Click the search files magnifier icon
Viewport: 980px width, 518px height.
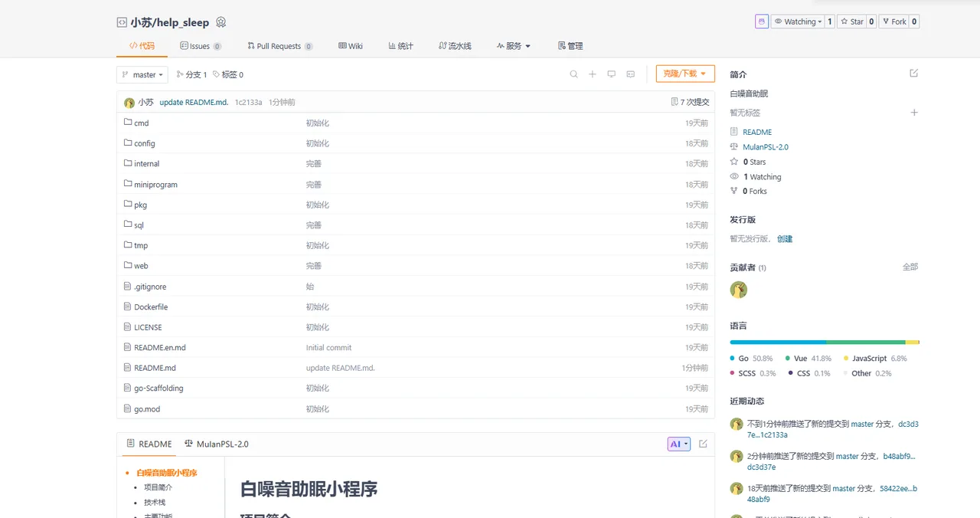(573, 74)
